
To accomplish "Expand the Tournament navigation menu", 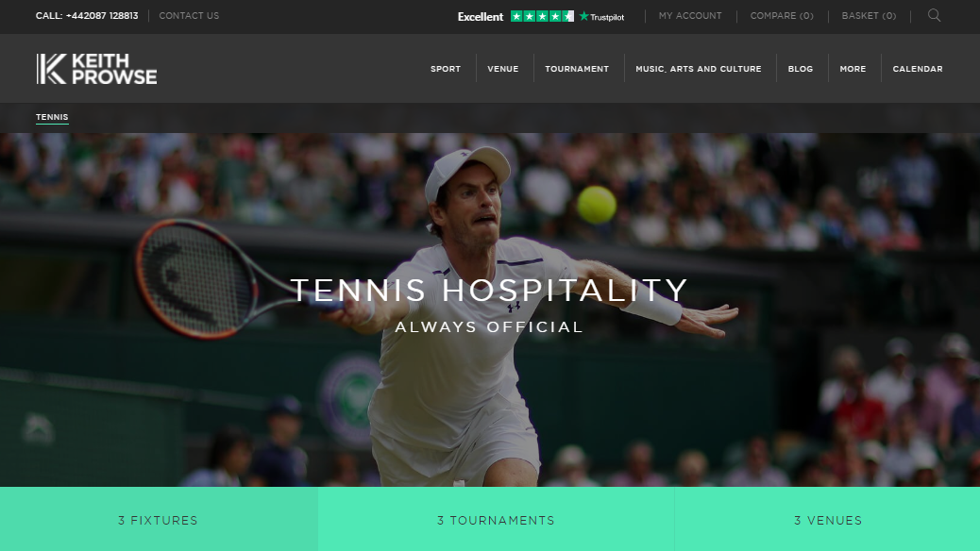I will (577, 69).
